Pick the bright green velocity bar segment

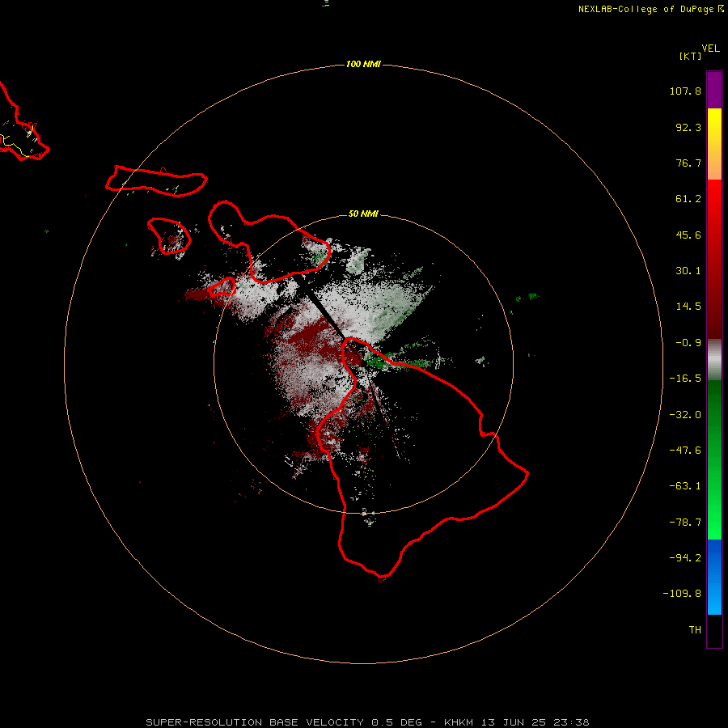pyautogui.click(x=714, y=459)
